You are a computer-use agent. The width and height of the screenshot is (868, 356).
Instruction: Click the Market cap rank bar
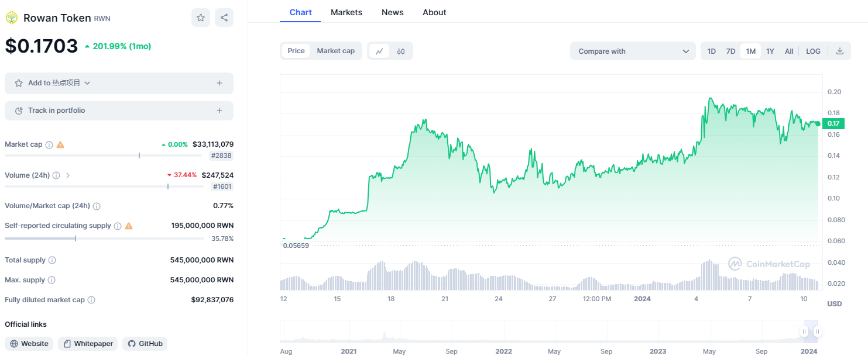104,155
